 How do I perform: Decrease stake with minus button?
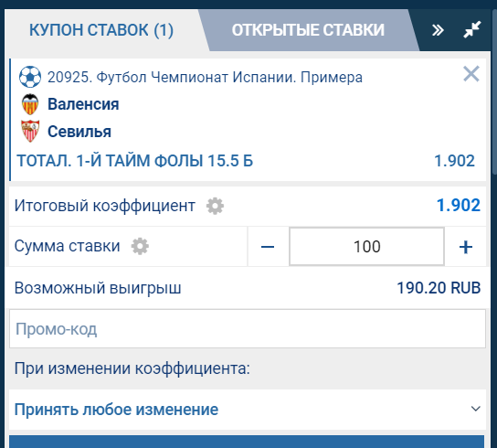coord(268,247)
